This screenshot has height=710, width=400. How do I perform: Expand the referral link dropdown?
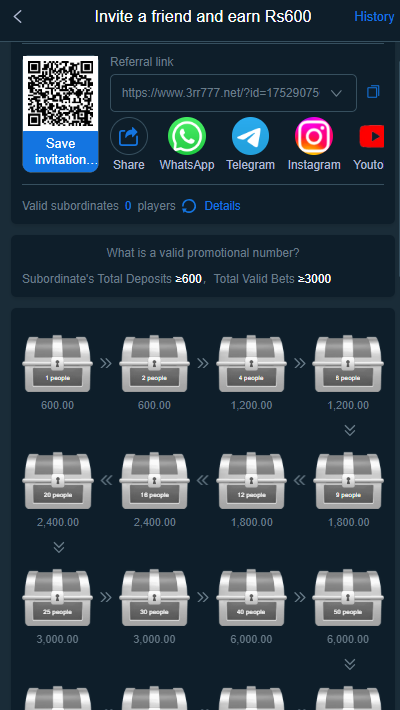(336, 93)
